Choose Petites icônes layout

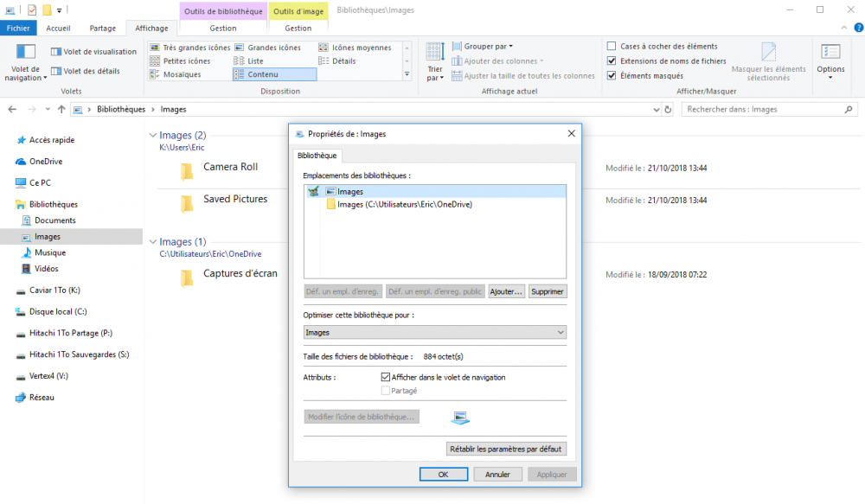click(181, 61)
